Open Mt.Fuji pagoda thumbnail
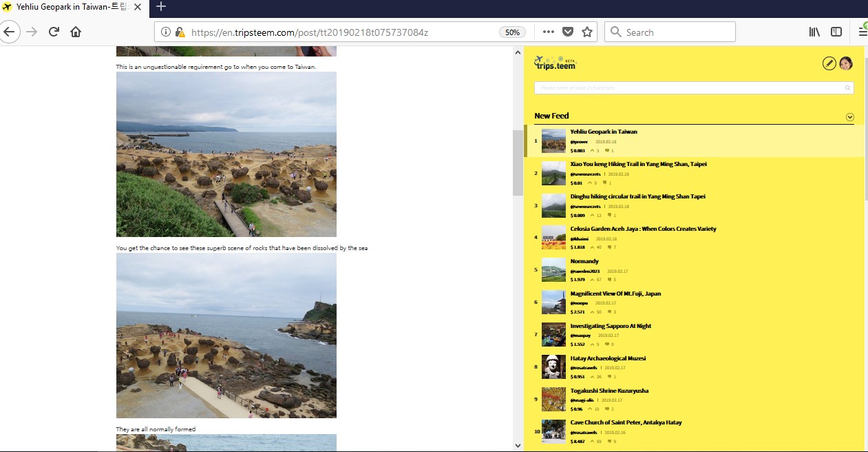Image resolution: width=868 pixels, height=452 pixels. [x=553, y=302]
